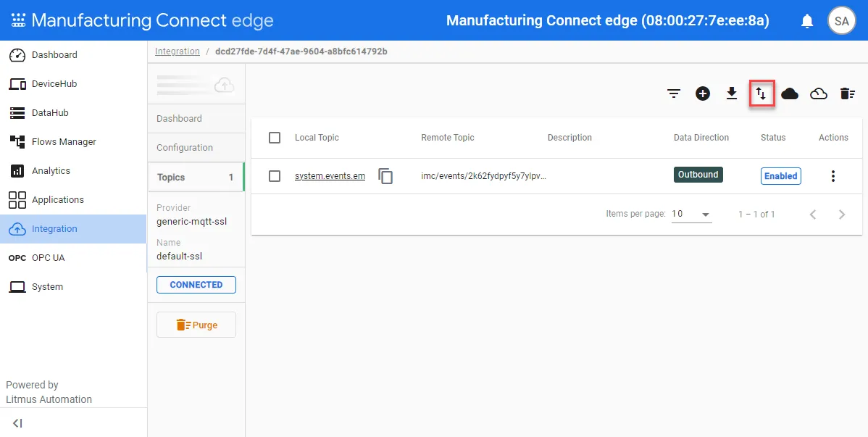The image size is (868, 437).
Task: Click the download topics icon
Action: pos(732,93)
